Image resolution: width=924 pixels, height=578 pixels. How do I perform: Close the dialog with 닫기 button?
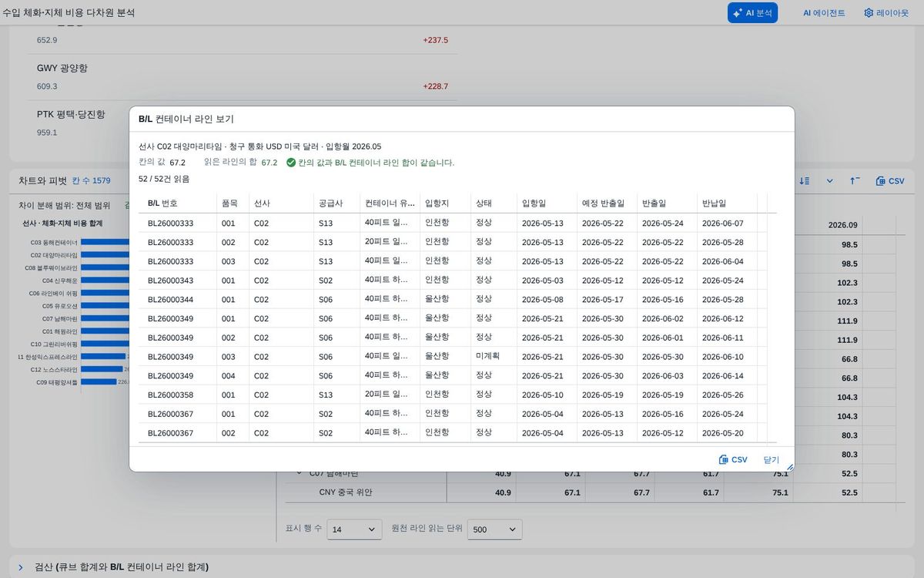pyautogui.click(x=772, y=459)
